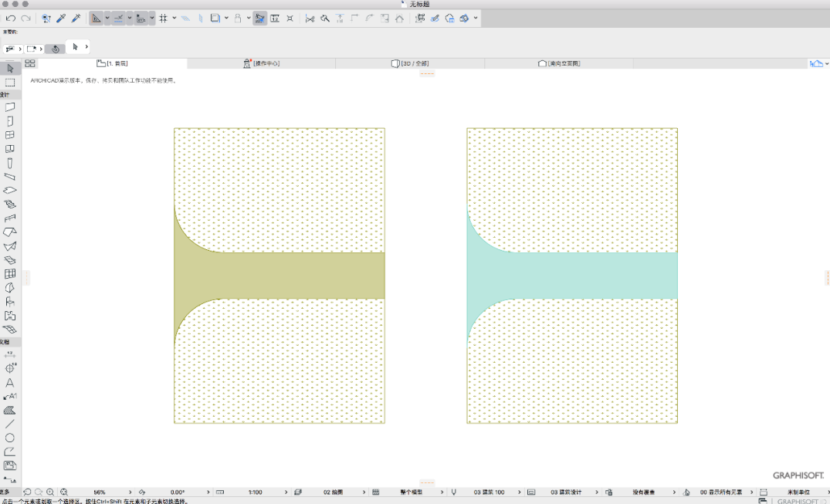The height and width of the screenshot is (504, 830).
Task: Select the Railing tool
Action: 10,218
